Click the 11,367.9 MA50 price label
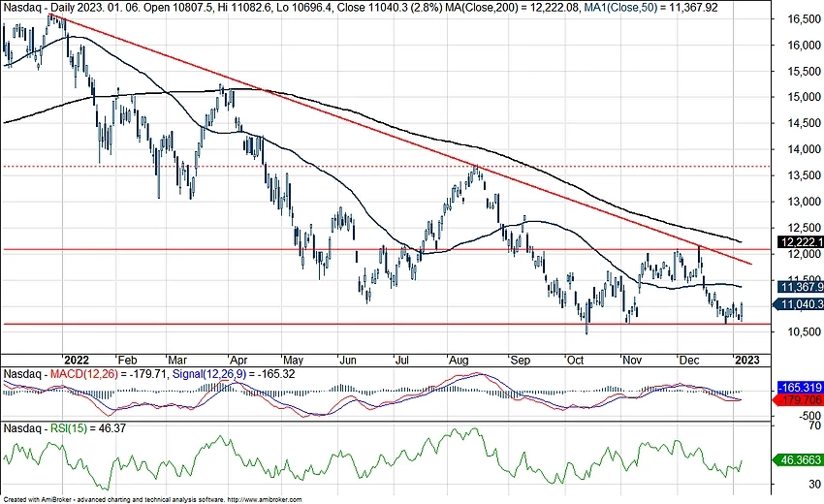The image size is (824, 504). pyautogui.click(x=801, y=287)
